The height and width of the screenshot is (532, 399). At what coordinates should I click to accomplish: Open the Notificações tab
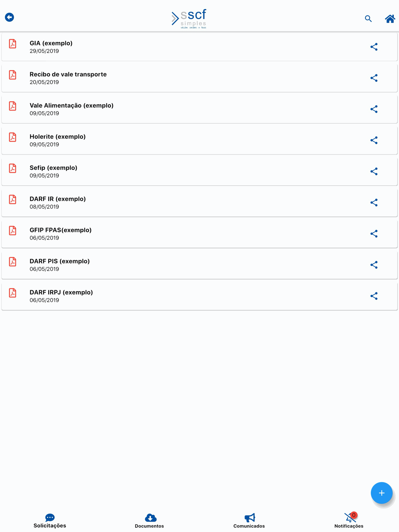click(x=349, y=521)
